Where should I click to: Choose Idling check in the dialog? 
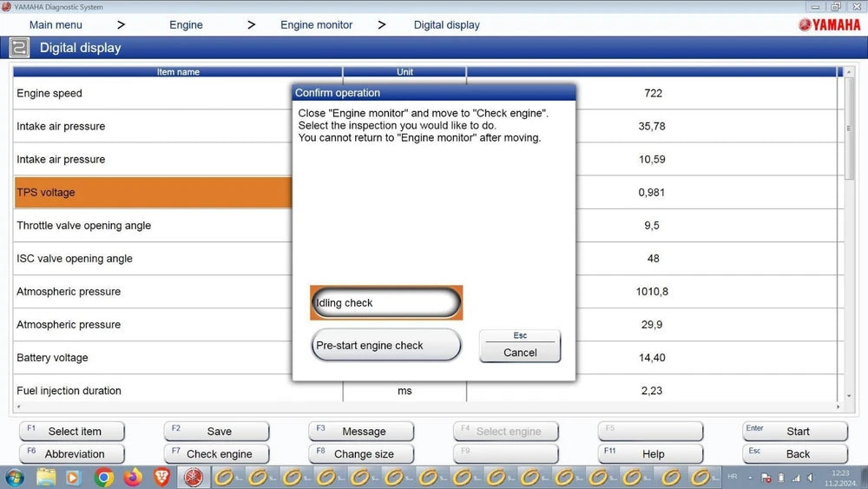386,303
